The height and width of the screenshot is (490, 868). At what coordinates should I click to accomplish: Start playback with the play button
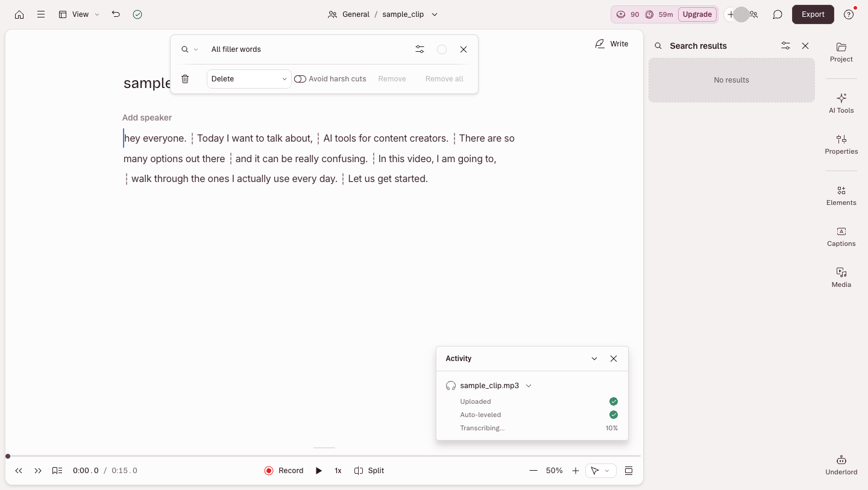pos(319,471)
